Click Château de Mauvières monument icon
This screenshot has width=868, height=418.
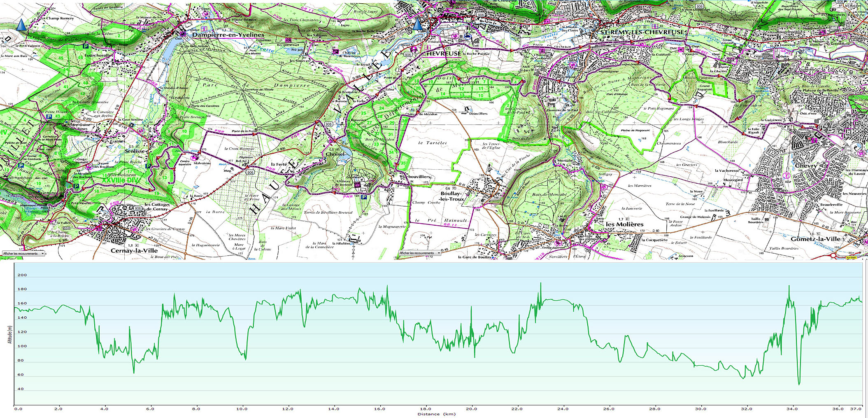pyautogui.click(x=336, y=52)
